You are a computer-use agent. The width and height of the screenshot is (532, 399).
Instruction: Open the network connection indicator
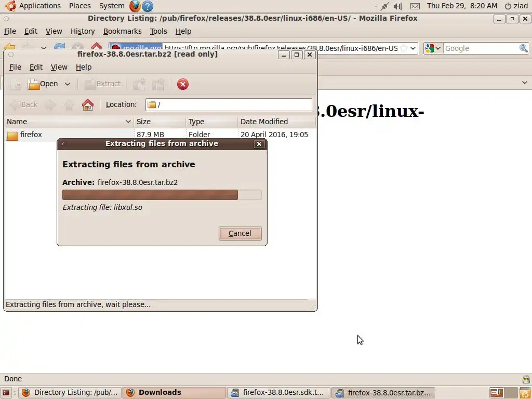[384, 6]
